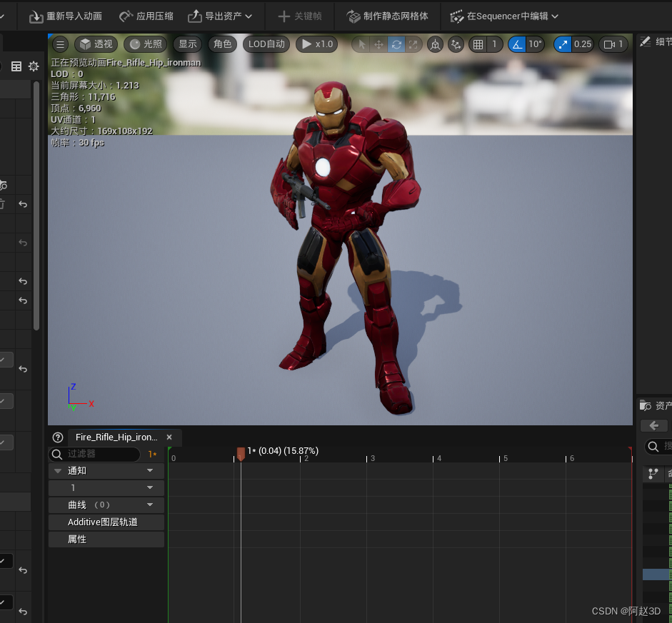Open the 导出资产 export asset dropdown
The image size is (672, 623).
tap(220, 16)
